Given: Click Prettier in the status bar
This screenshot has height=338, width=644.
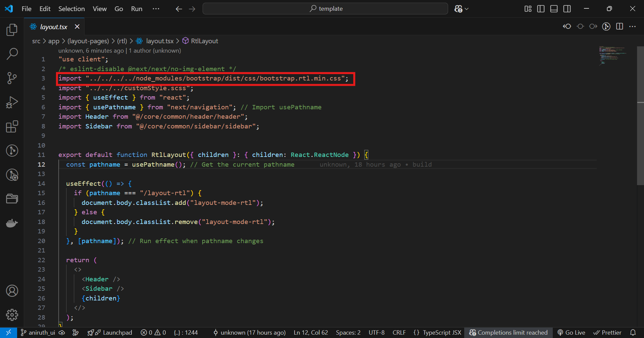Looking at the screenshot, I should pyautogui.click(x=607, y=333).
